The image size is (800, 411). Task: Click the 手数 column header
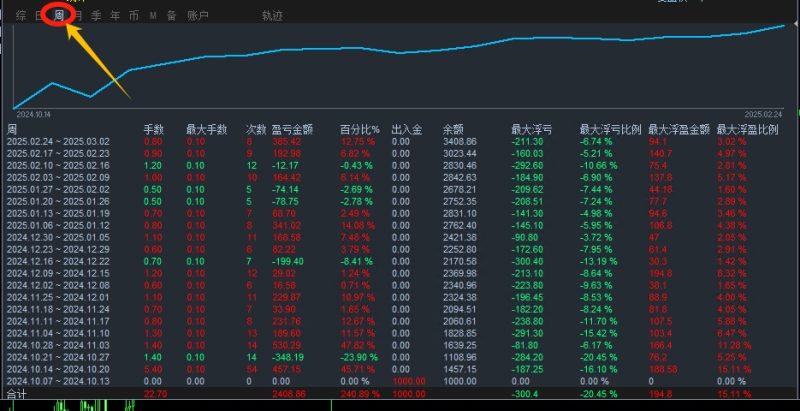tap(154, 130)
